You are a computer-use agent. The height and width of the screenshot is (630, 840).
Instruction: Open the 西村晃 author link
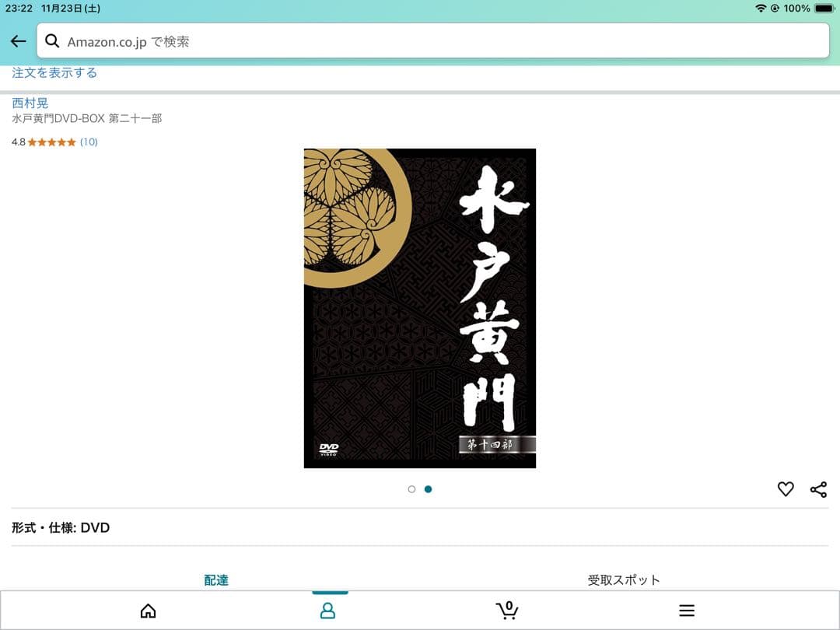tap(30, 103)
